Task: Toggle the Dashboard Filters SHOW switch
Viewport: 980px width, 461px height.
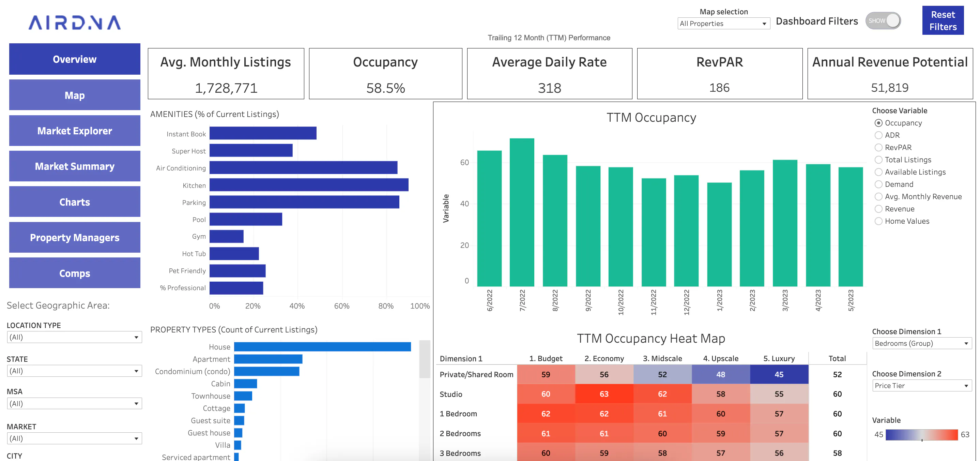Action: pos(883,20)
